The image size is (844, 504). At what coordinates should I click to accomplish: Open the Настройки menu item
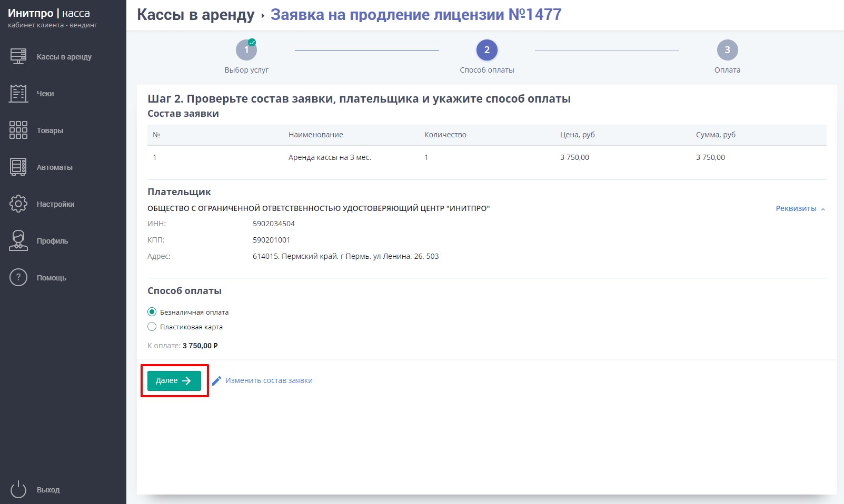click(56, 204)
